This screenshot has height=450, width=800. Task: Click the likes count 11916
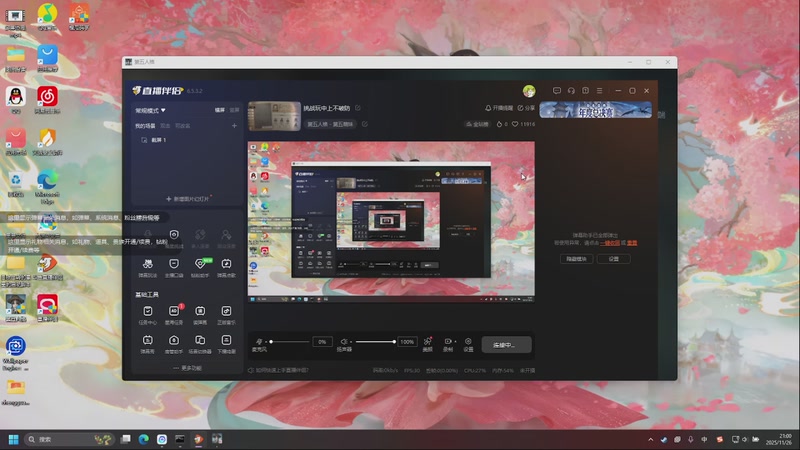pyautogui.click(x=523, y=124)
